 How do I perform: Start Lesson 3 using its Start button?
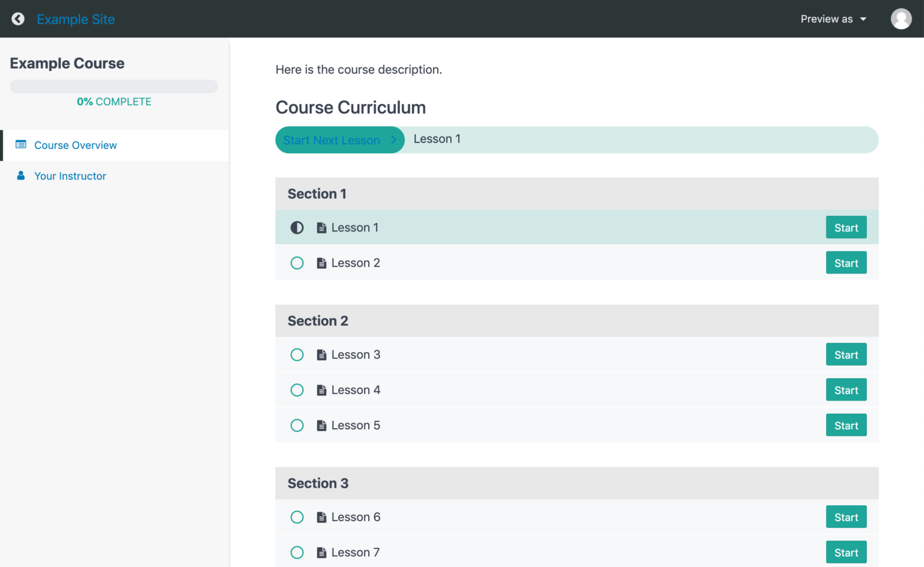[x=846, y=354]
